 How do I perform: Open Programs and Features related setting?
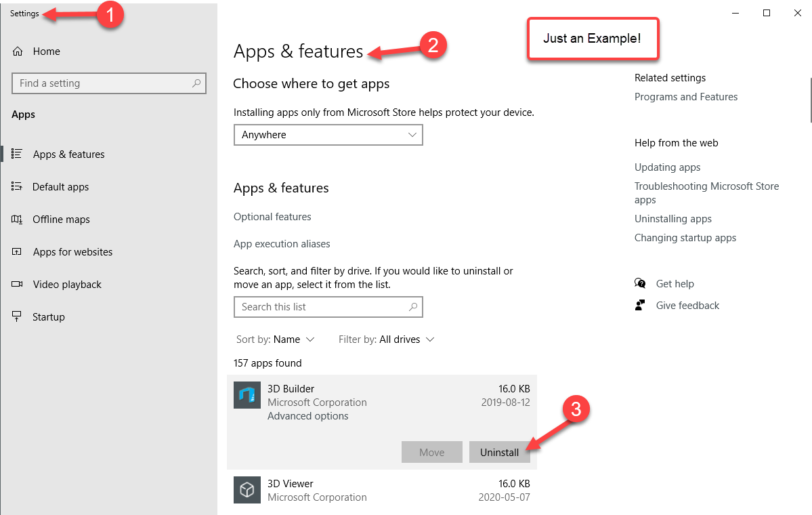[x=685, y=97]
